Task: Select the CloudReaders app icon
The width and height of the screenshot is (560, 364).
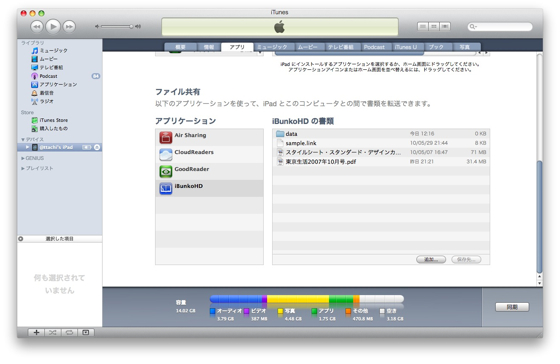Action: point(165,154)
